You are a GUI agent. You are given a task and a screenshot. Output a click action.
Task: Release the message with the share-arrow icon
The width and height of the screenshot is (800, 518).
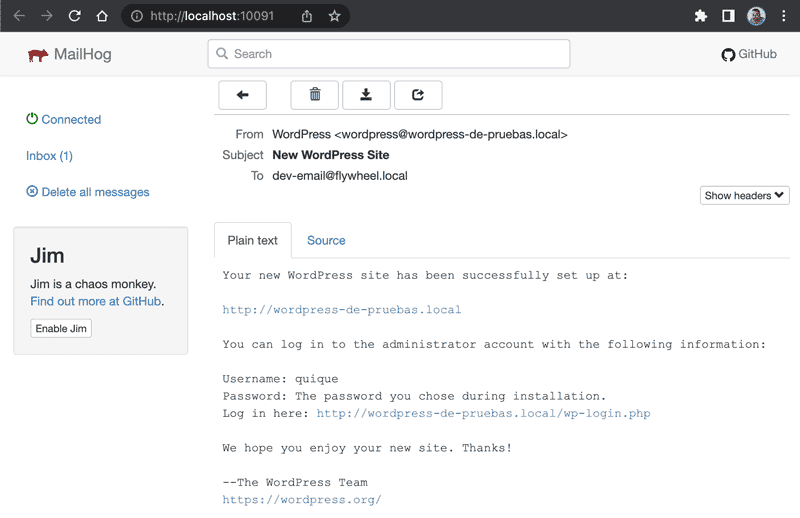tap(418, 95)
